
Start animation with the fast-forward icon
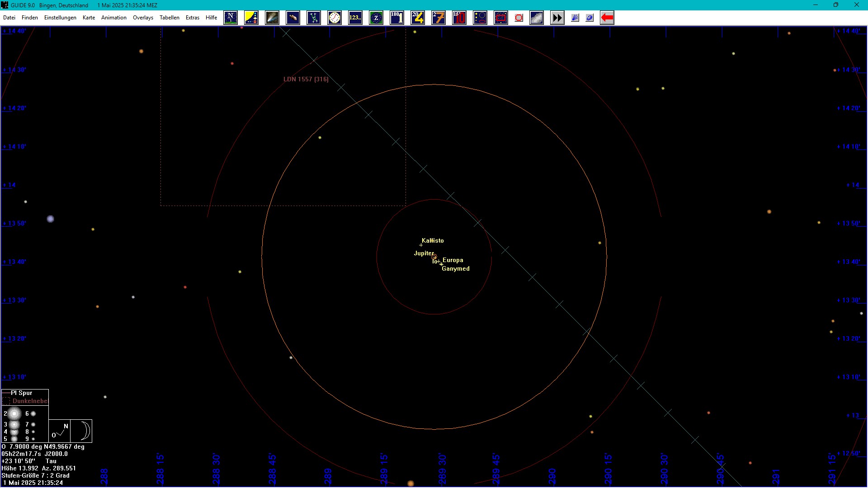557,18
